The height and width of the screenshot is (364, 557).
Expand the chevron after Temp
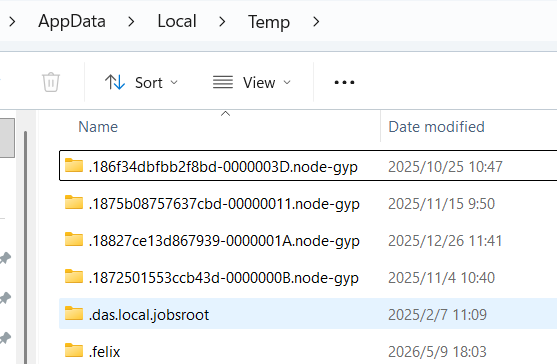tap(316, 22)
